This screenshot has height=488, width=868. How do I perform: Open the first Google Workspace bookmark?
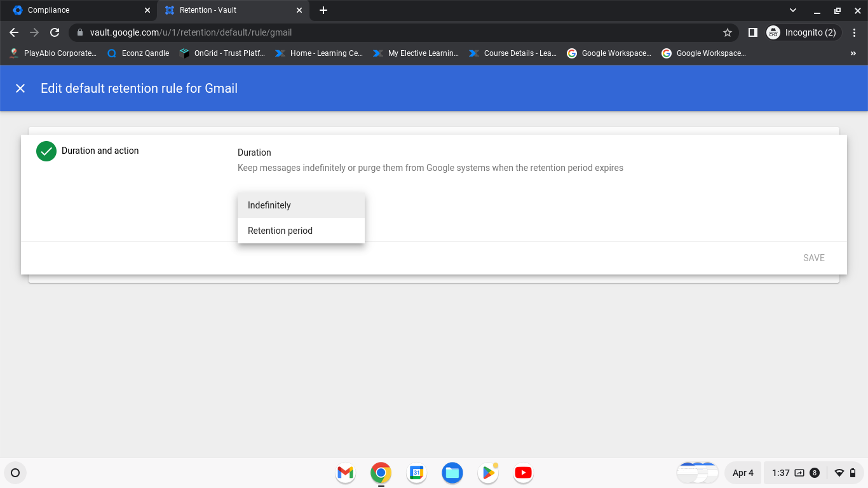click(609, 53)
